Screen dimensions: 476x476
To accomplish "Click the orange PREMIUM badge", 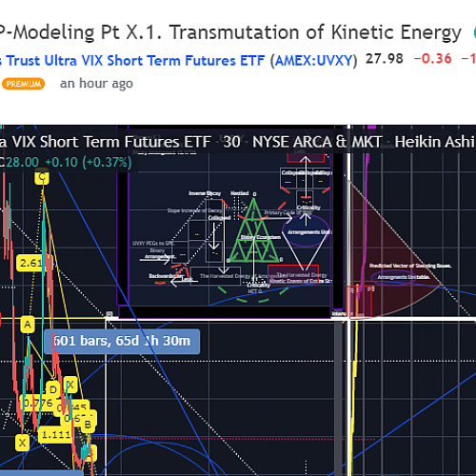I will tap(23, 84).
